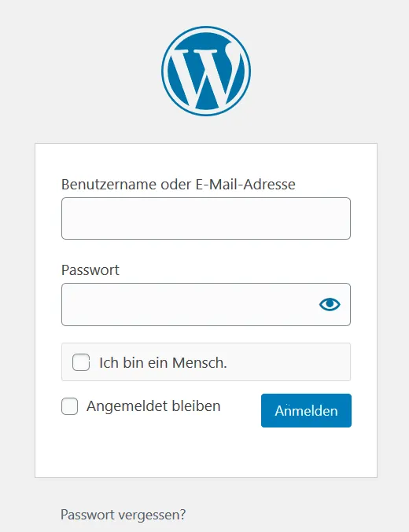This screenshot has width=409, height=532.
Task: Show password using the eye icon
Action: [x=330, y=304]
